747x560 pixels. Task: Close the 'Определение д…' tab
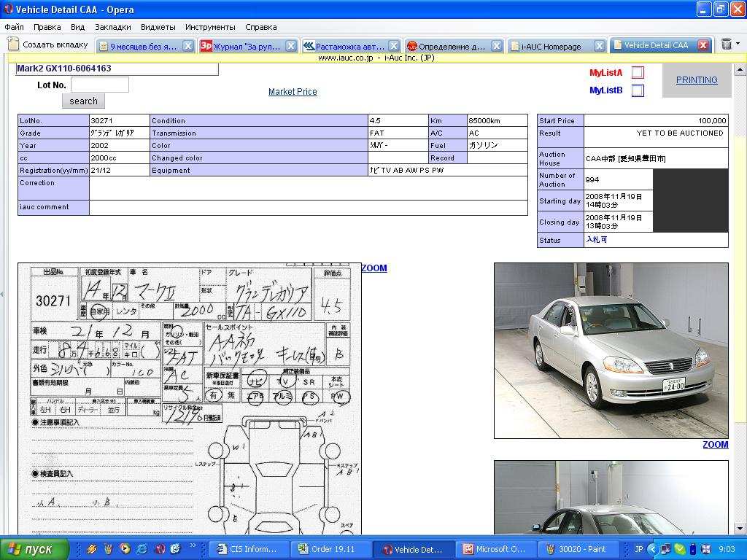(x=497, y=46)
